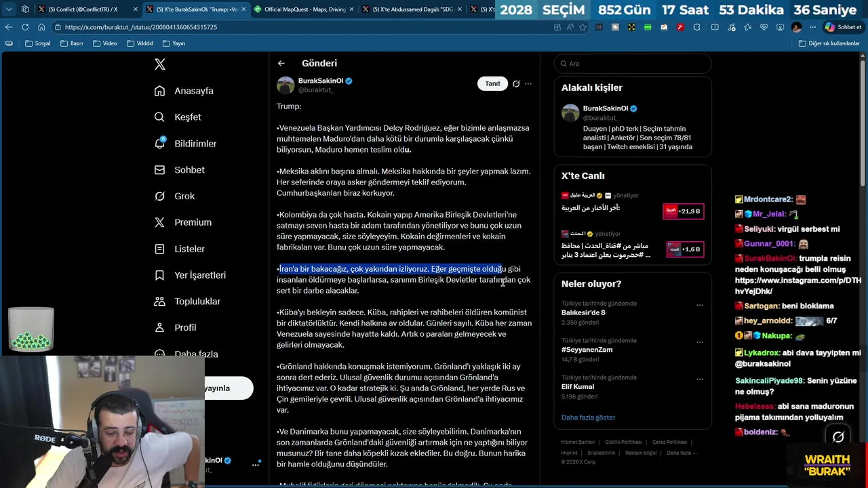Close the Official MapQuest tab
The image size is (868, 488).
click(x=353, y=9)
